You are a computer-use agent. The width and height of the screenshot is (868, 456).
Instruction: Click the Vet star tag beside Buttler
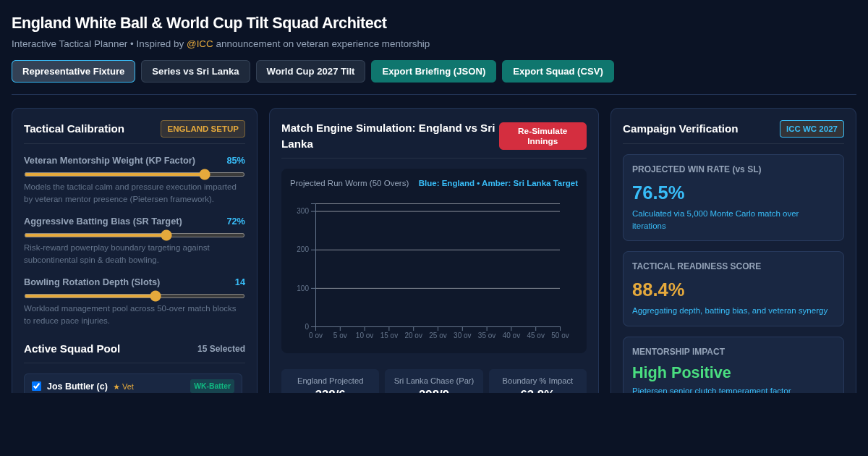point(123,387)
